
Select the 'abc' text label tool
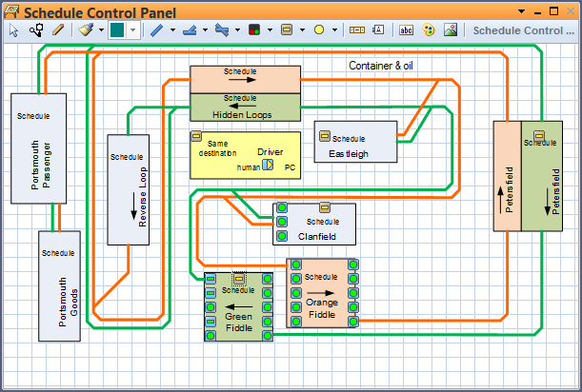pos(406,29)
